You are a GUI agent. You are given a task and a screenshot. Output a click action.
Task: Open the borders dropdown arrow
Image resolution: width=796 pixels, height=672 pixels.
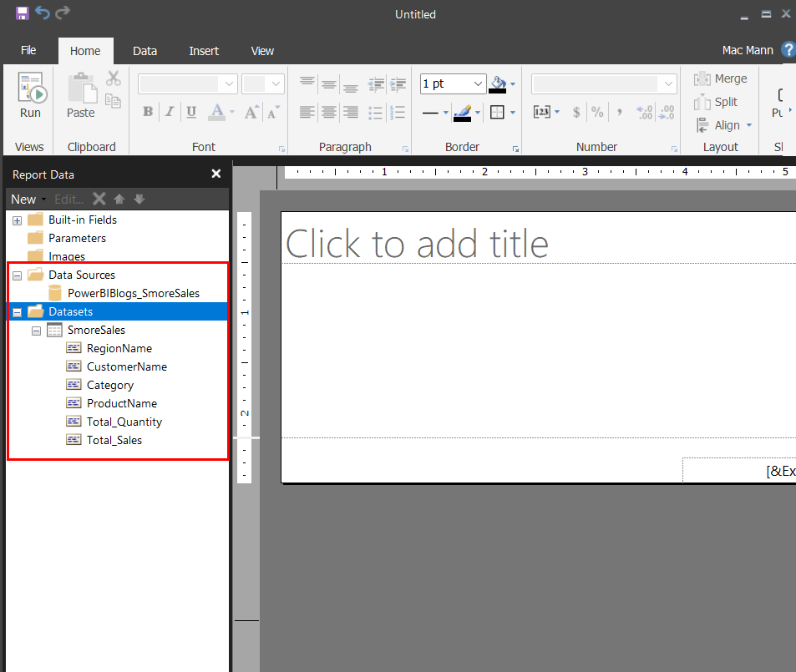(513, 112)
